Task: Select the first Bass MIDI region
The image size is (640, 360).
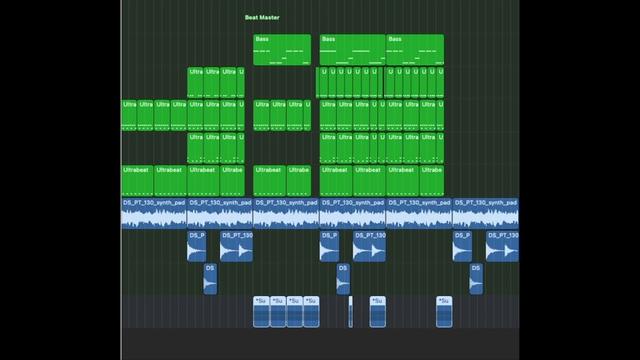Action: 282,50
